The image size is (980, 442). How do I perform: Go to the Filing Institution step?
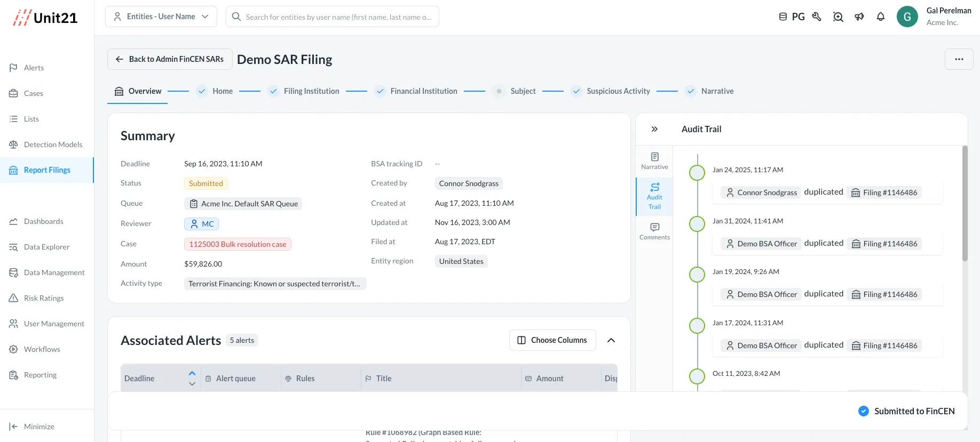(304, 91)
